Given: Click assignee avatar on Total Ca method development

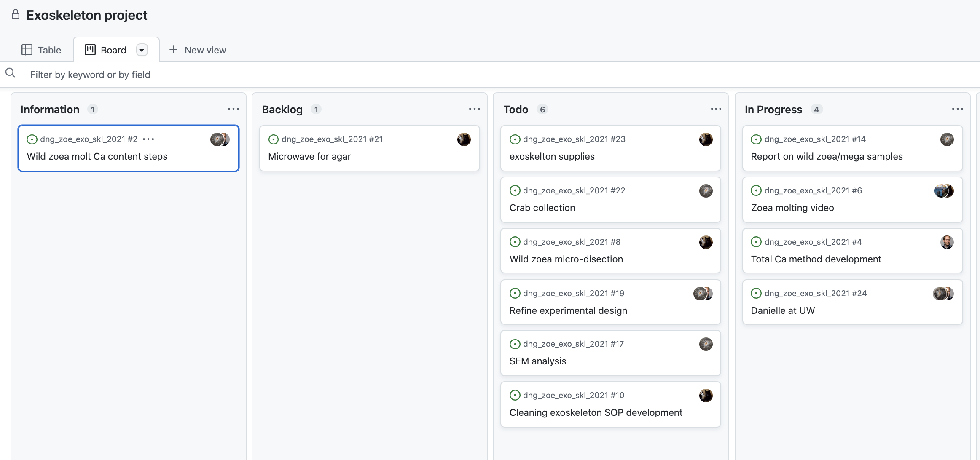Looking at the screenshot, I should point(947,242).
